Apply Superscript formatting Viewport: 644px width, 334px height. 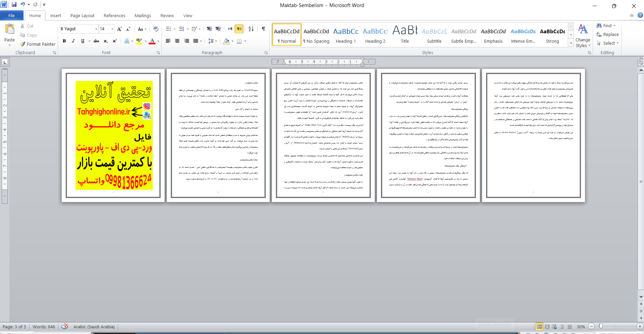114,41
